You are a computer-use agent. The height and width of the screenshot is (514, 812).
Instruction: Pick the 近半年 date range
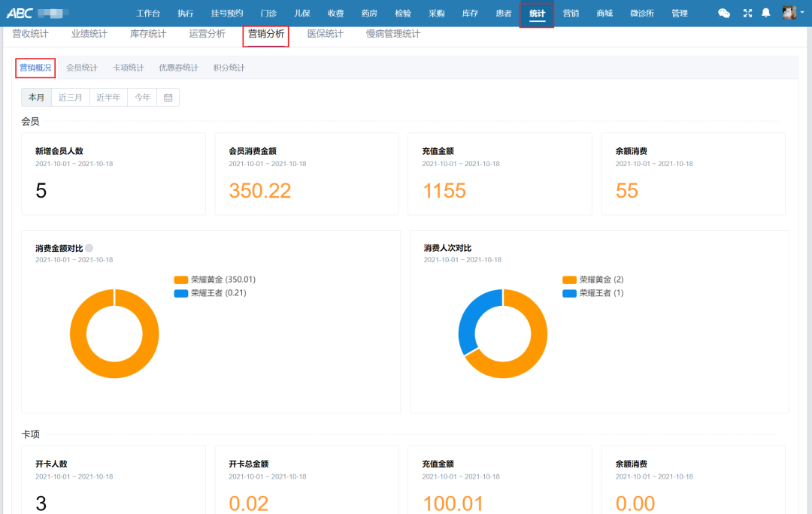pos(108,97)
